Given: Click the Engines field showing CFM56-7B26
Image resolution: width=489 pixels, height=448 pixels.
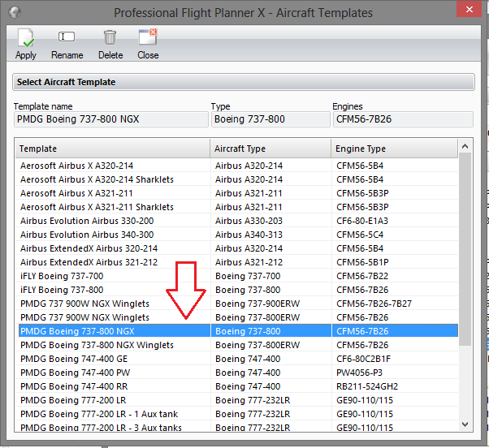Looking at the screenshot, I should [403, 119].
